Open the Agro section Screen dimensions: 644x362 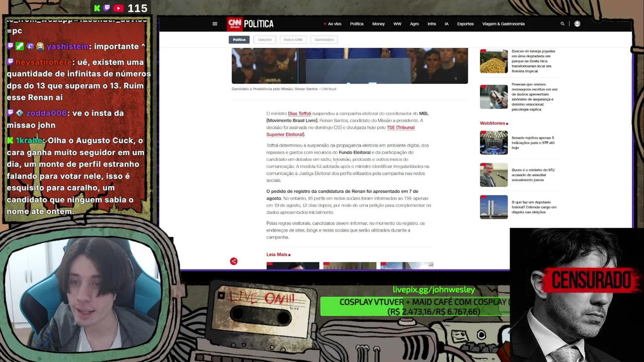pos(415,24)
